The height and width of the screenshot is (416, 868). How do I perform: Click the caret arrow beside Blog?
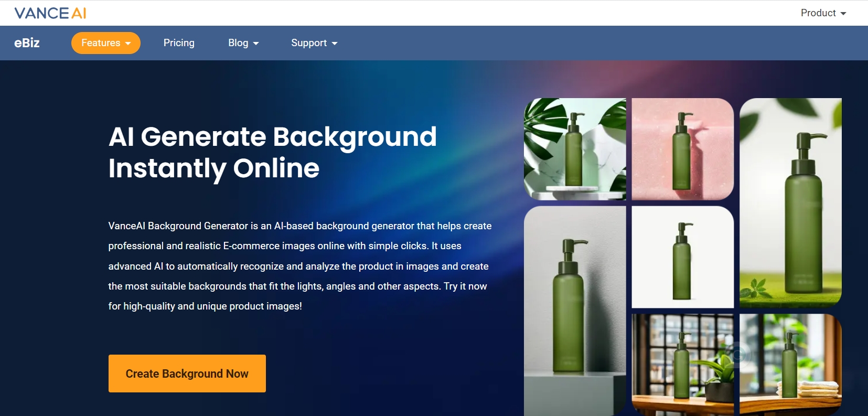[256, 44]
